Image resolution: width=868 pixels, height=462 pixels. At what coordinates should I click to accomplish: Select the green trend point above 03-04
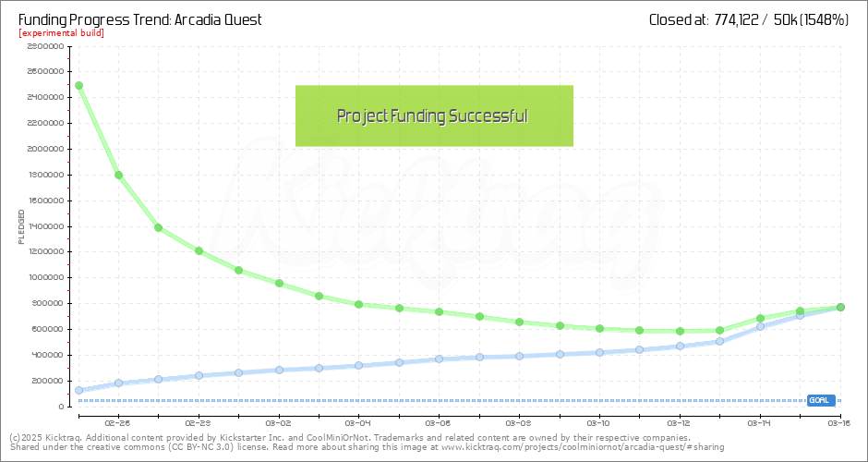[x=358, y=304]
